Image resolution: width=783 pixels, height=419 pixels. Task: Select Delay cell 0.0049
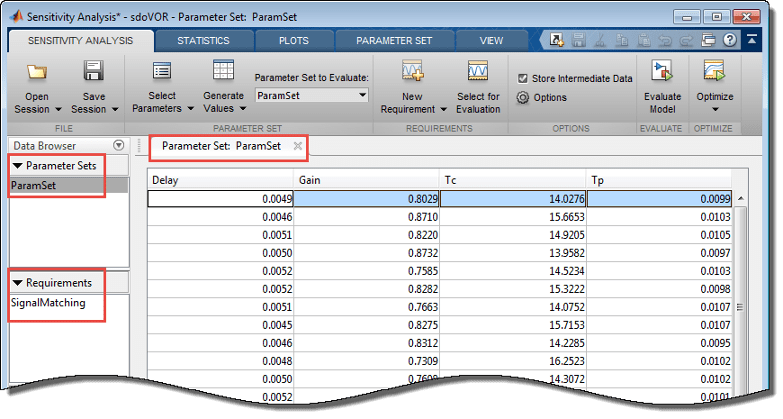[220, 199]
